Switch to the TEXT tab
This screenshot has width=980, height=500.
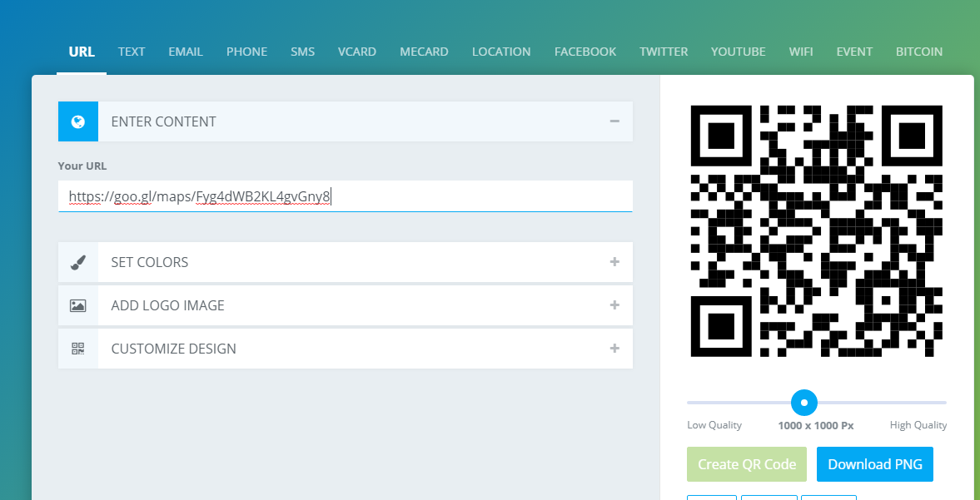(x=132, y=52)
